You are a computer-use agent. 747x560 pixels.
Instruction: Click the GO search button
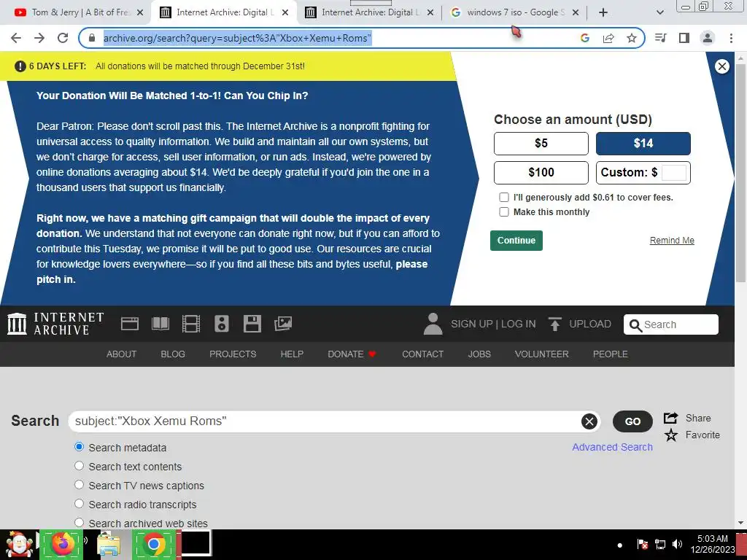click(x=632, y=421)
